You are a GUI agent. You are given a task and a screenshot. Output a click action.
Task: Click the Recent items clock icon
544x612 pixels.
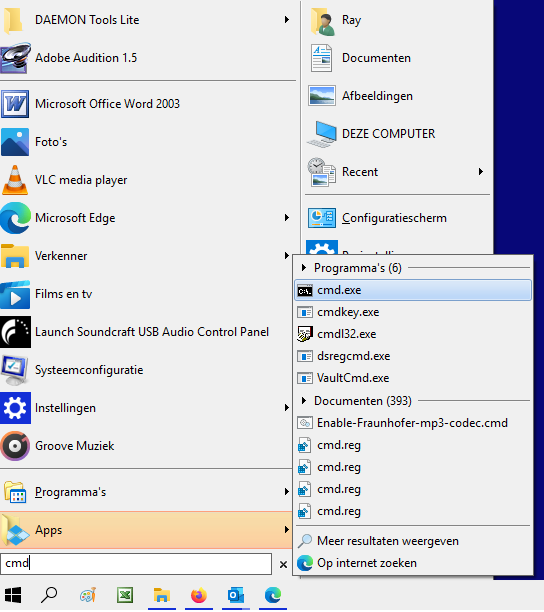point(322,172)
